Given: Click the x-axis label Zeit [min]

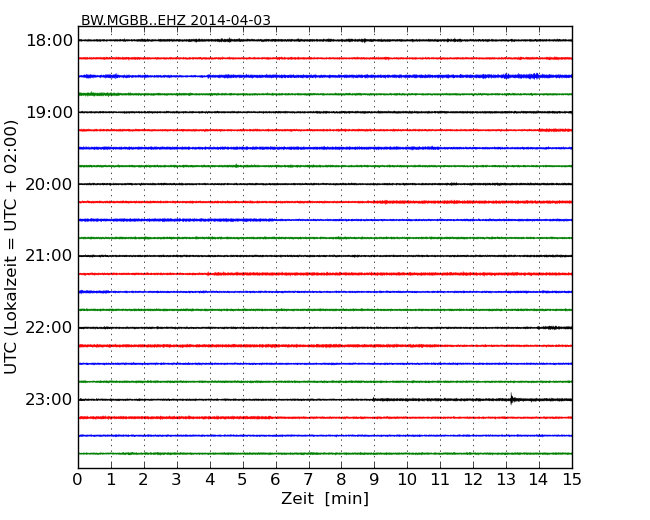Looking at the screenshot, I should 325,498.
